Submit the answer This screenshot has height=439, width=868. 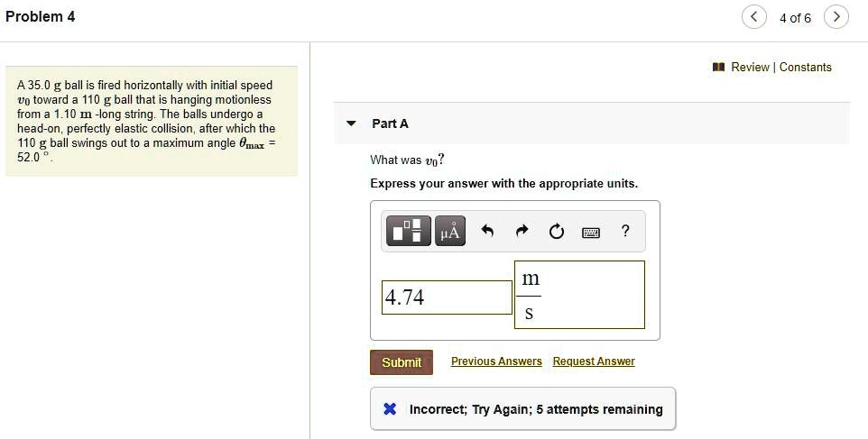point(402,362)
